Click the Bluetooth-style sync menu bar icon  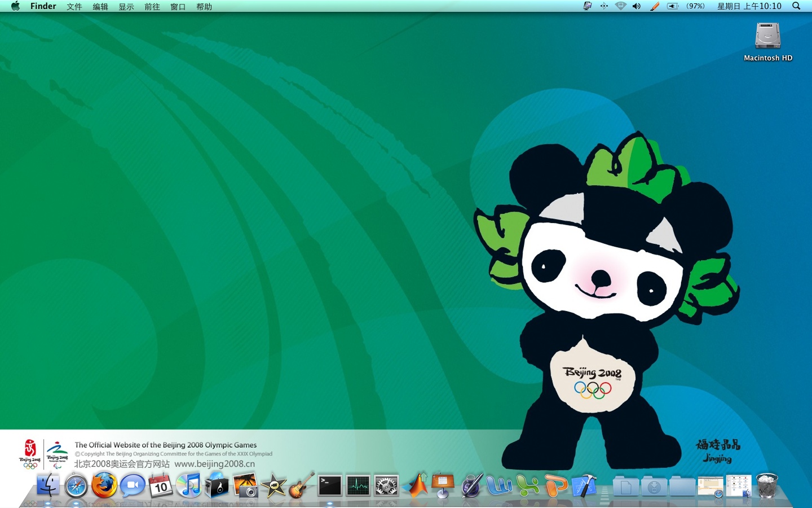point(604,6)
